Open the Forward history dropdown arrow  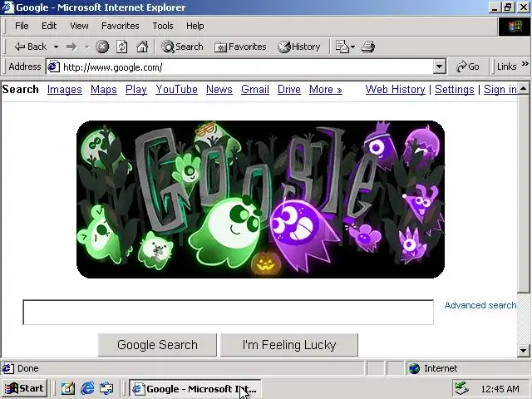click(x=86, y=47)
